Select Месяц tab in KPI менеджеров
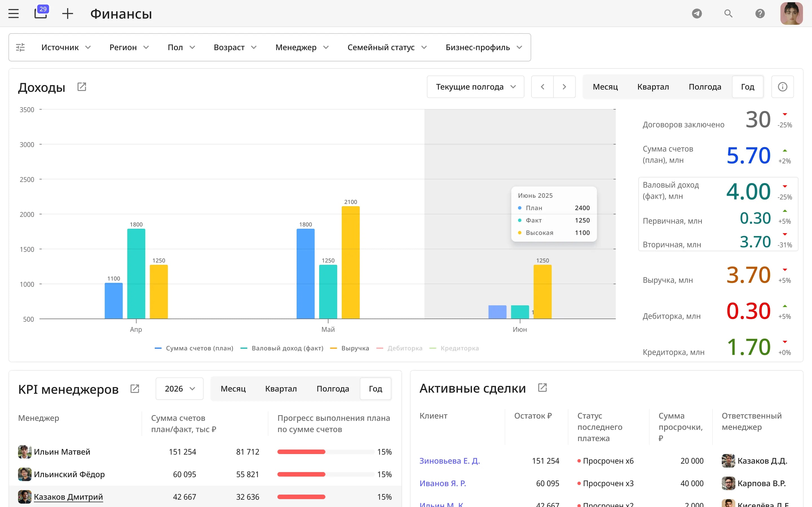 pyautogui.click(x=233, y=389)
